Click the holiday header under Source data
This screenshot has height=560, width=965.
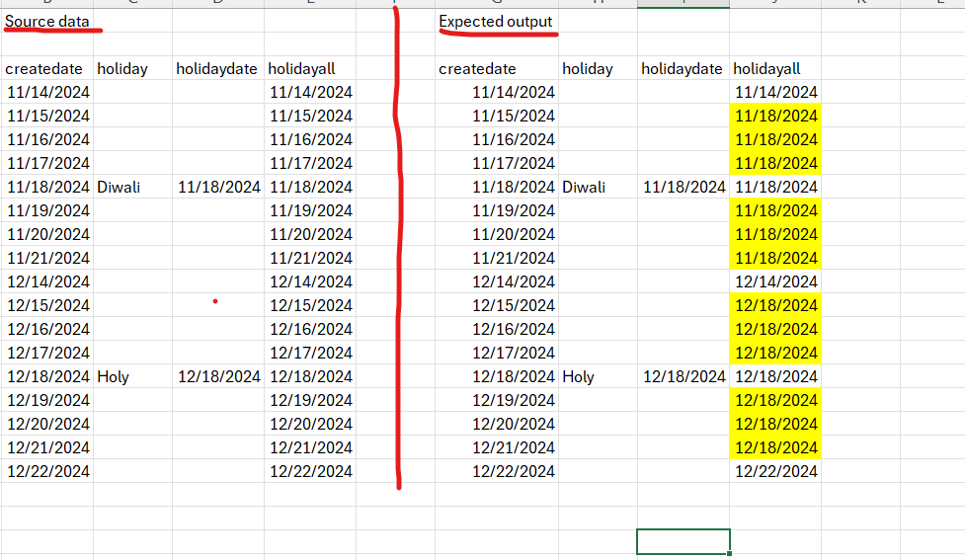click(x=132, y=68)
